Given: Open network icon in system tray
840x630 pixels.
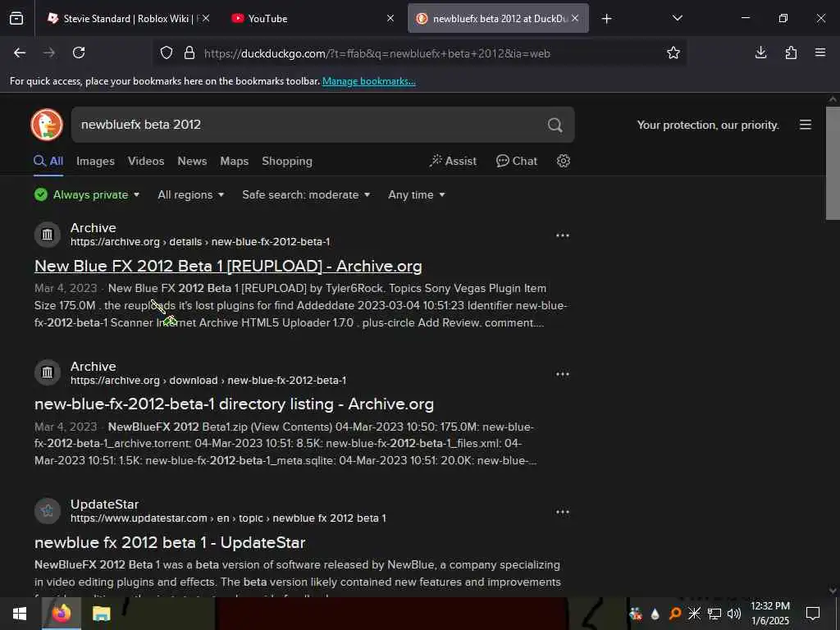Looking at the screenshot, I should (x=714, y=614).
